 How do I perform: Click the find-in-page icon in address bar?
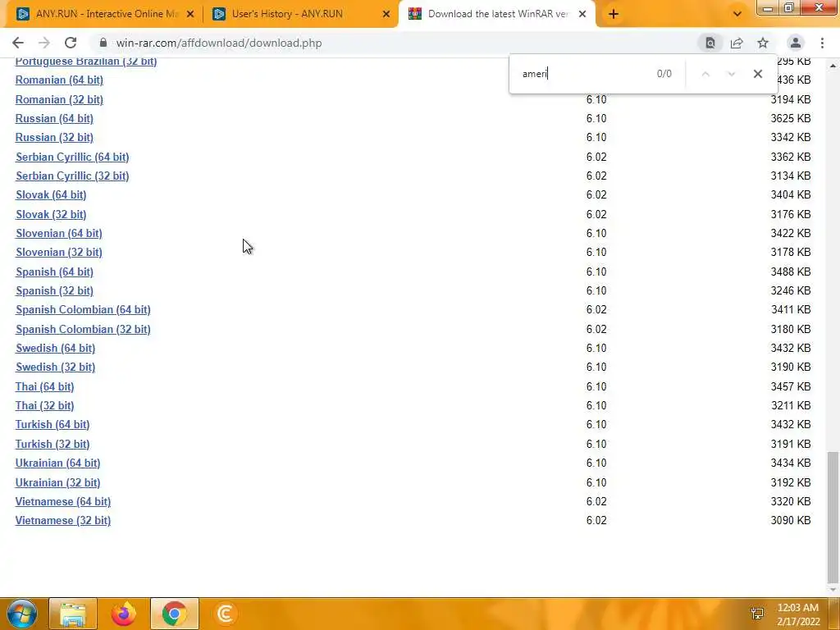tap(710, 43)
